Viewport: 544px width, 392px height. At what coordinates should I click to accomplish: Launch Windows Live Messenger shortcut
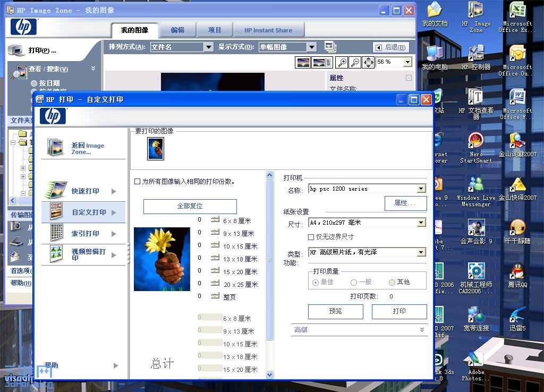(x=476, y=192)
